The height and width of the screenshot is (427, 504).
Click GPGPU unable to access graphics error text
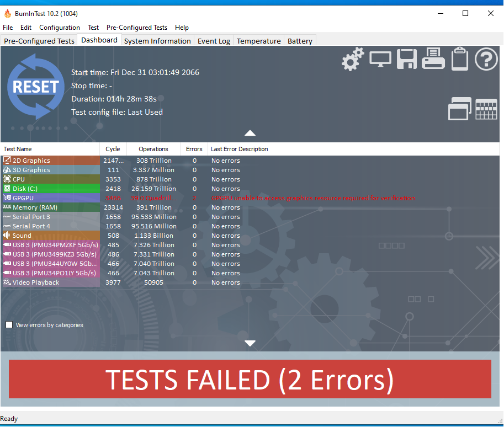click(313, 198)
